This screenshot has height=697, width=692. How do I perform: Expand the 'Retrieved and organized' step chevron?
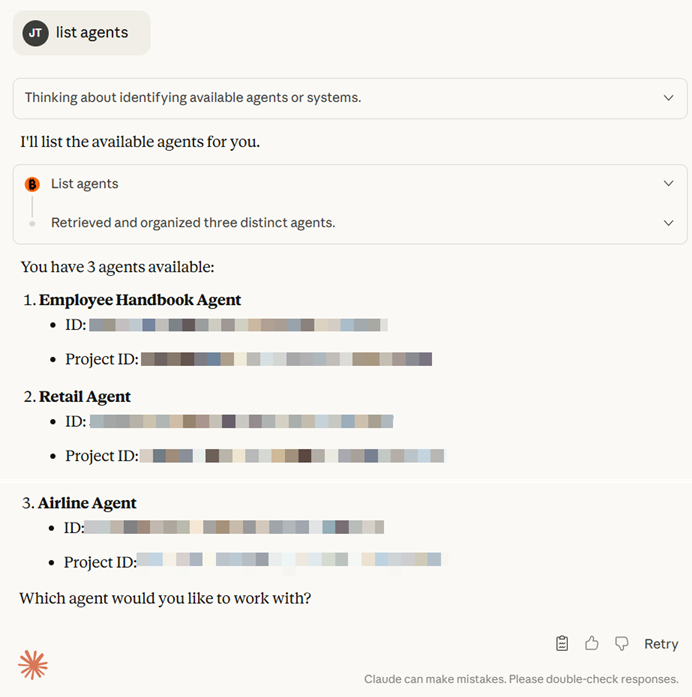[668, 223]
